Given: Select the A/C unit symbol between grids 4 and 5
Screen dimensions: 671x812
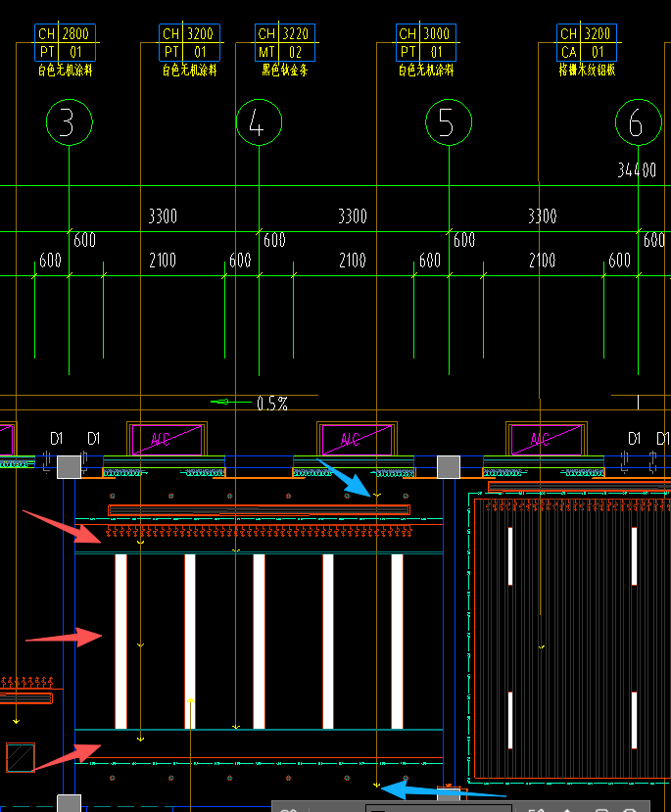Looking at the screenshot, I should click(x=357, y=440).
